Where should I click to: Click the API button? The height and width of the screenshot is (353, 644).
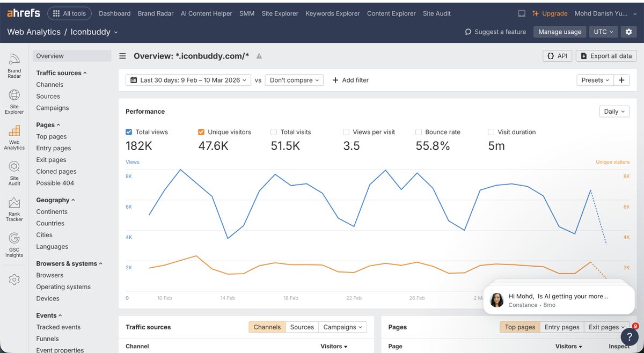click(558, 56)
